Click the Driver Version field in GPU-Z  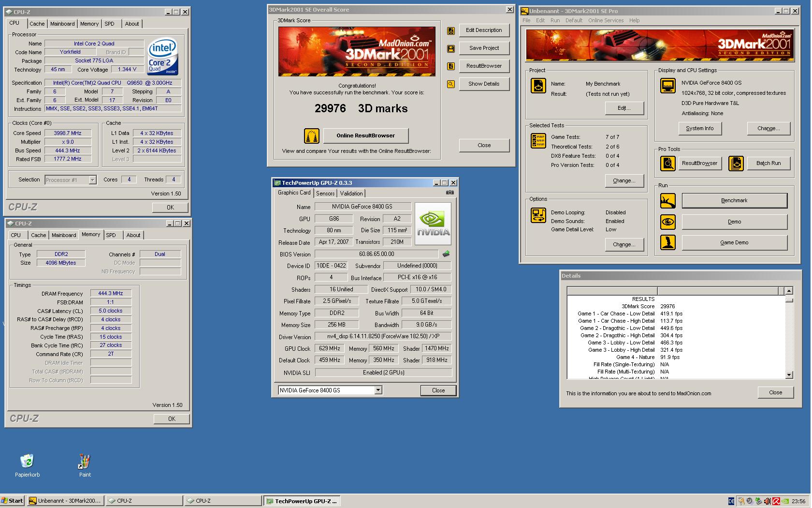coord(383,336)
